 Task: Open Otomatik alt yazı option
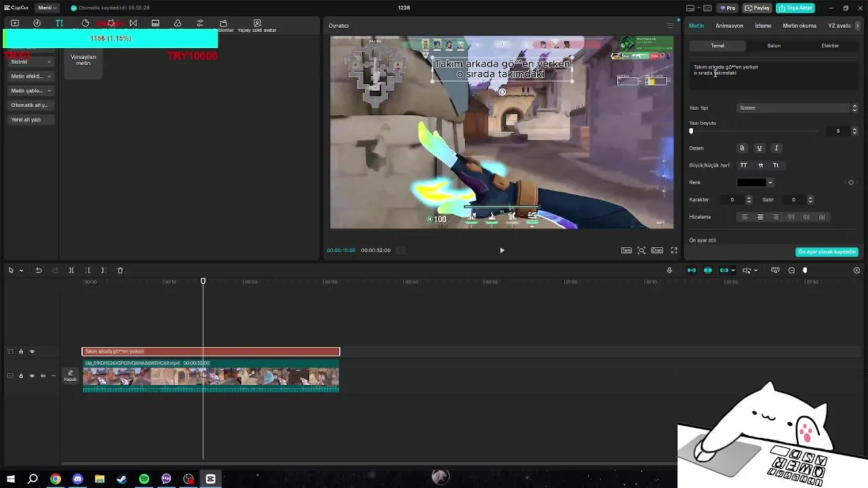click(x=31, y=105)
